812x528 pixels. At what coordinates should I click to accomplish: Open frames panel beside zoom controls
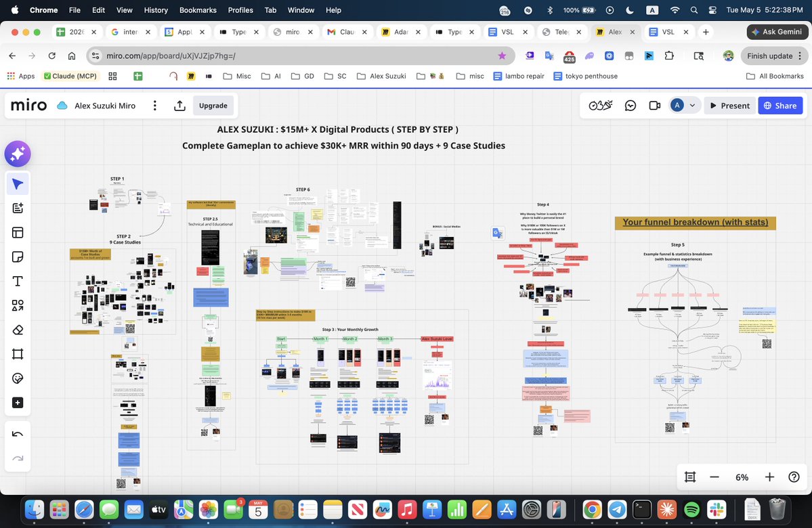(x=690, y=477)
